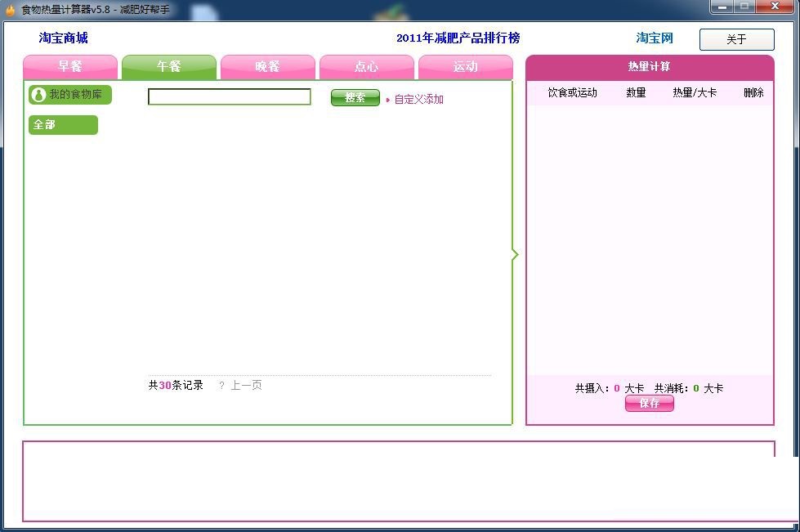
Task: Click the 热量计算 panel title
Action: [649, 66]
